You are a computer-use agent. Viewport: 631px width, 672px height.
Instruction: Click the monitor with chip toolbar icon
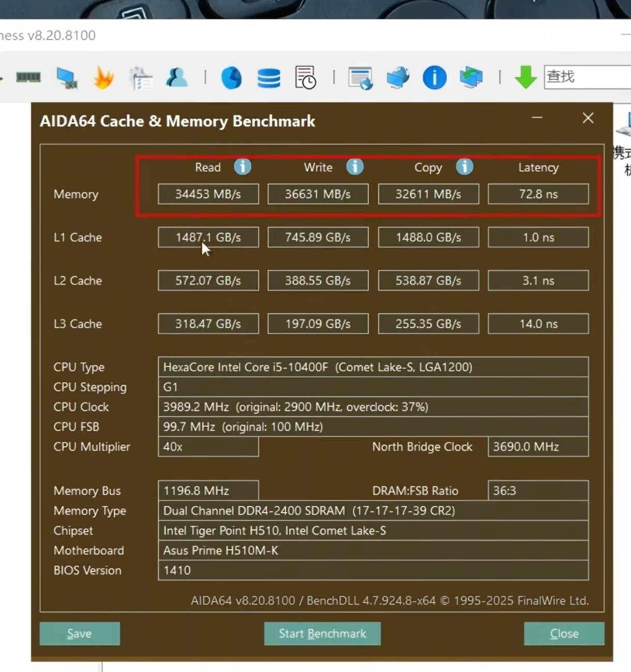[x=67, y=78]
